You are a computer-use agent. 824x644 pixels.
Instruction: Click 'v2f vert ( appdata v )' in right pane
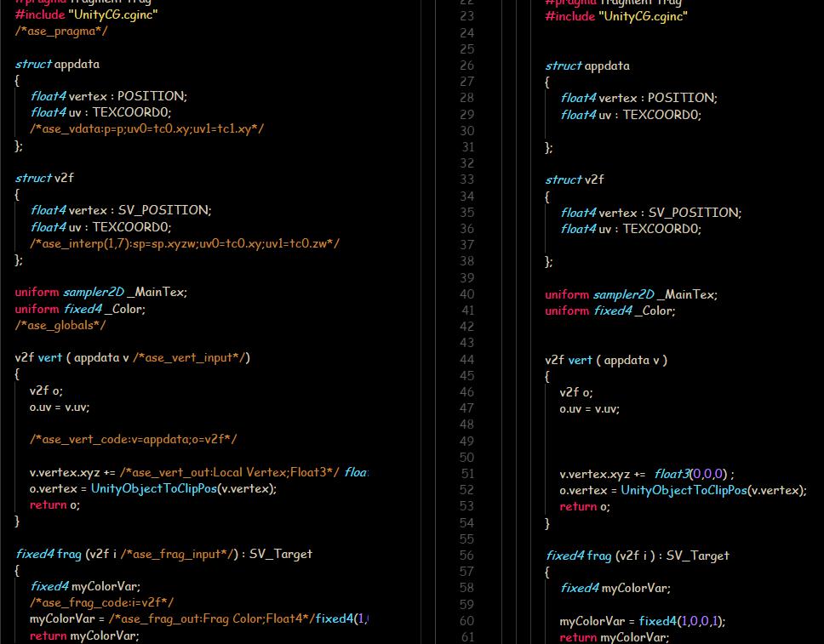click(606, 360)
